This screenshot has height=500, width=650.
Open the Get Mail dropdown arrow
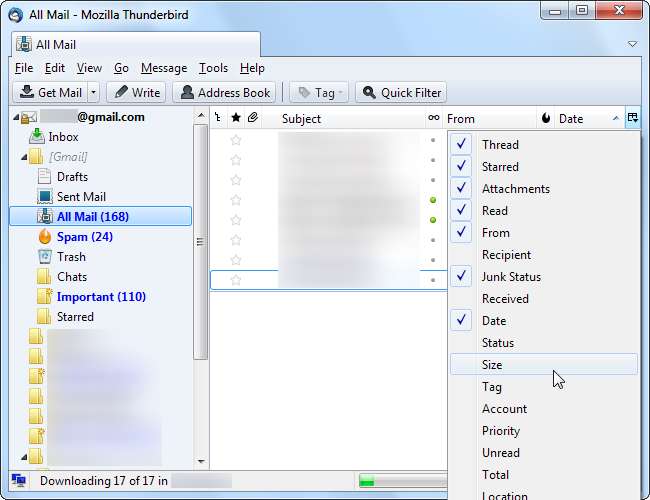coord(93,92)
